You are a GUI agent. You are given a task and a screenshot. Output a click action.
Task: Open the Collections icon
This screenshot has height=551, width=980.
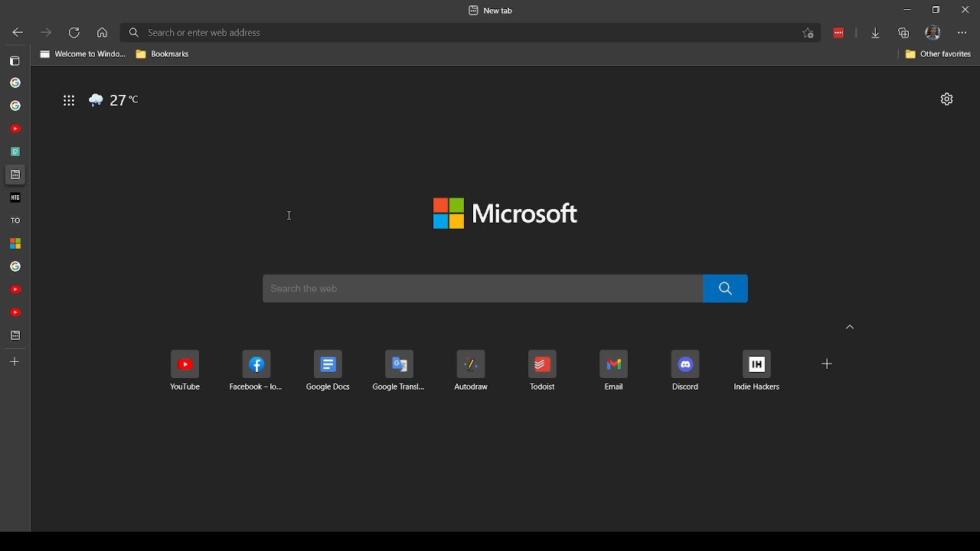tap(905, 33)
